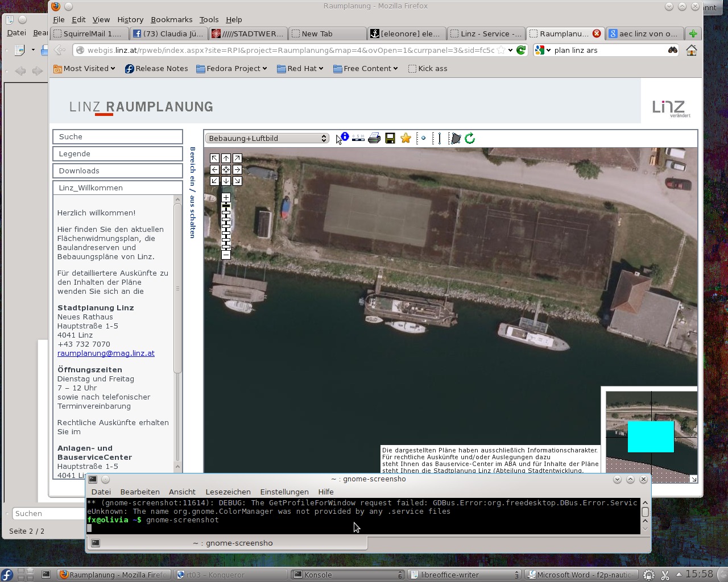Screen dimensions: 728x582
Task: Click the topmost zoom level on zoom slider
Action: 226,206
